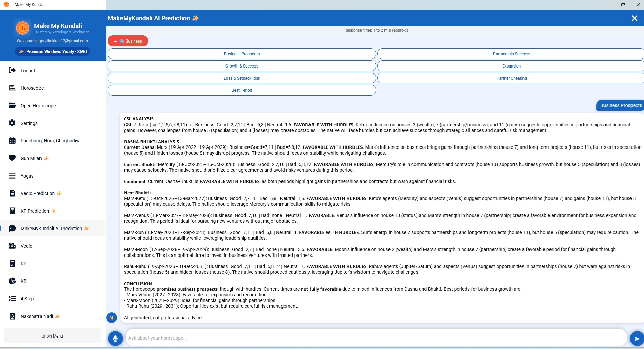The width and height of the screenshot is (644, 349).
Task: Click the microphone voice input icon
Action: [115, 338]
